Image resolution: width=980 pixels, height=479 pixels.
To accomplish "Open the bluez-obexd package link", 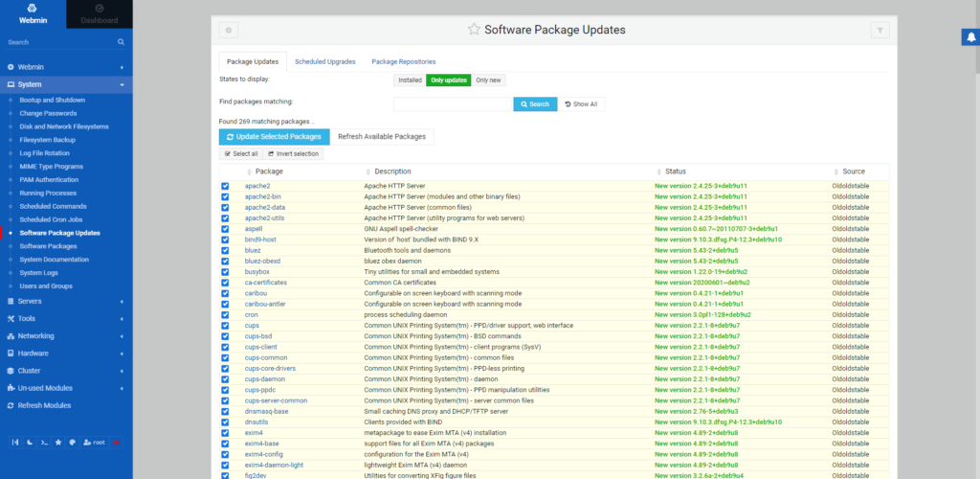I will tap(262, 261).
